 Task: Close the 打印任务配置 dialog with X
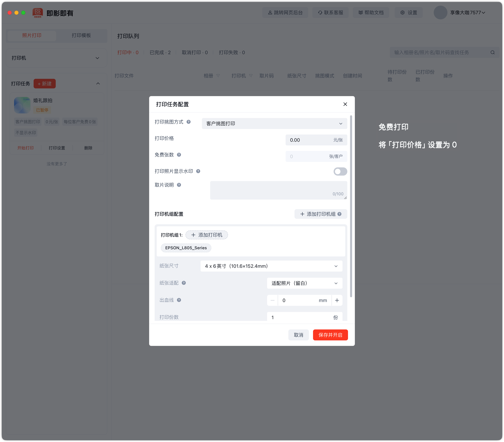(x=345, y=104)
